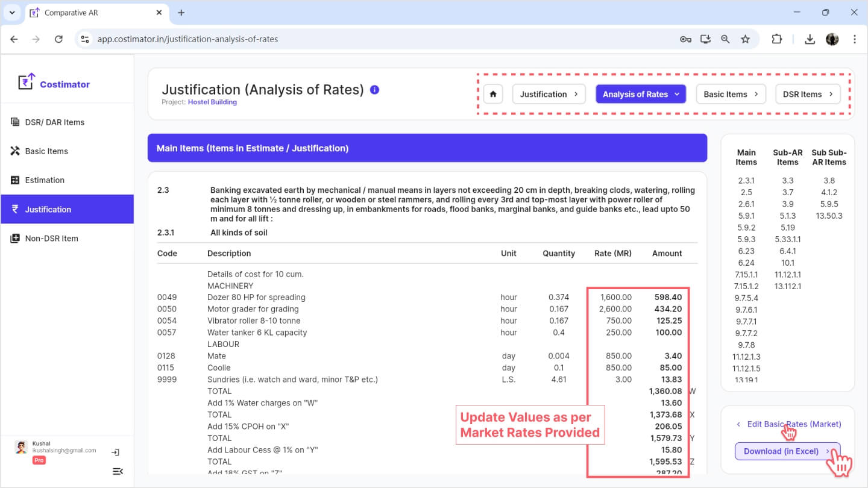The width and height of the screenshot is (868, 488).
Task: Click Motor grader rate 2,600.00
Action: click(x=616, y=309)
